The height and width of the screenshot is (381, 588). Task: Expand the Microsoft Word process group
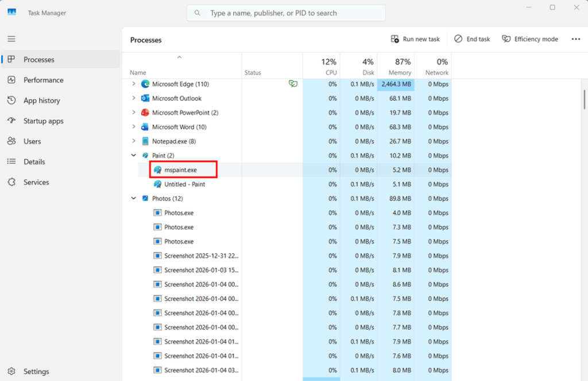133,126
